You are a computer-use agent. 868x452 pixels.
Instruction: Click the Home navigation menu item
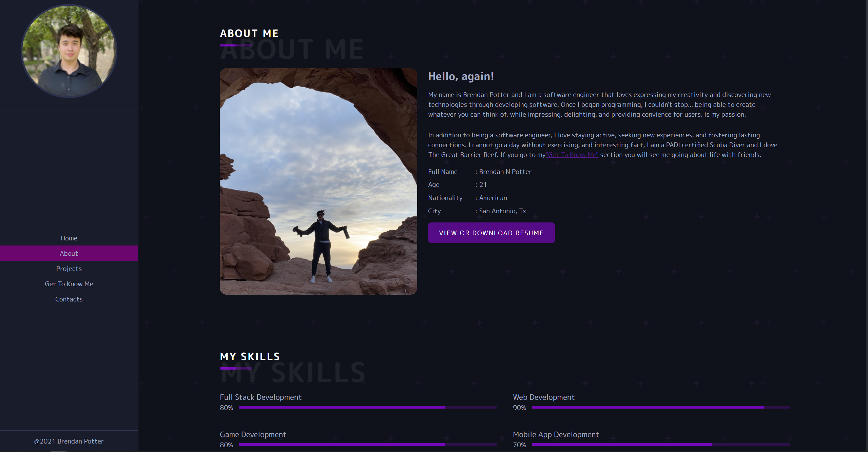tap(69, 238)
